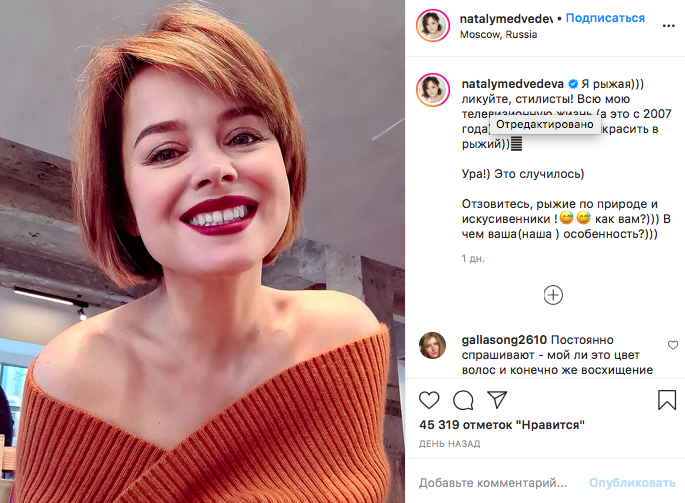Open gallasong2610's avatar

(433, 345)
